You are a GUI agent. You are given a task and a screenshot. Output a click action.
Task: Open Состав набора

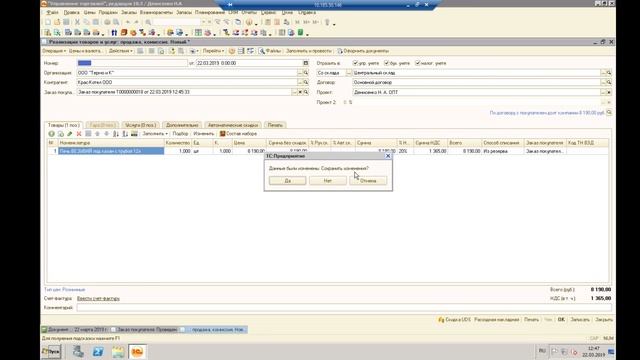point(238,134)
